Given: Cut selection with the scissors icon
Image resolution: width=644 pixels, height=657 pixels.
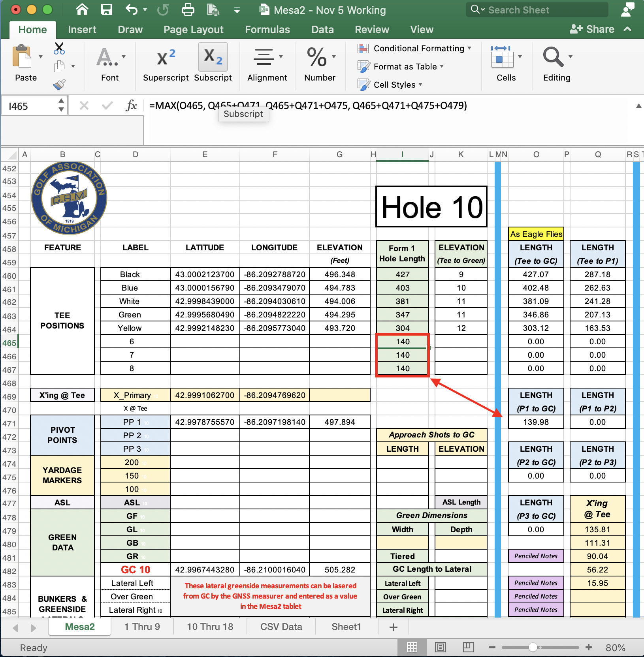Looking at the screenshot, I should (59, 48).
